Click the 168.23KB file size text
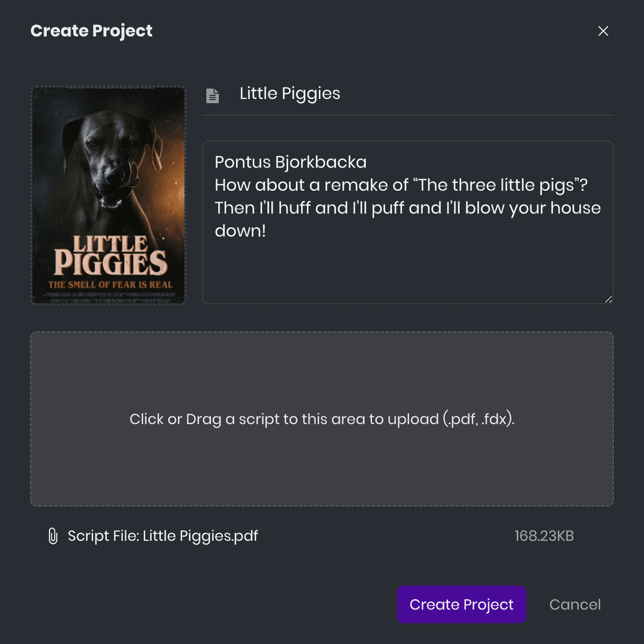The width and height of the screenshot is (644, 644). click(x=544, y=536)
